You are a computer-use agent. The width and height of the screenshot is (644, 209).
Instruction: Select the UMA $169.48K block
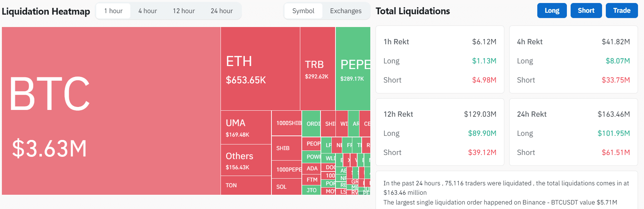pyautogui.click(x=246, y=128)
